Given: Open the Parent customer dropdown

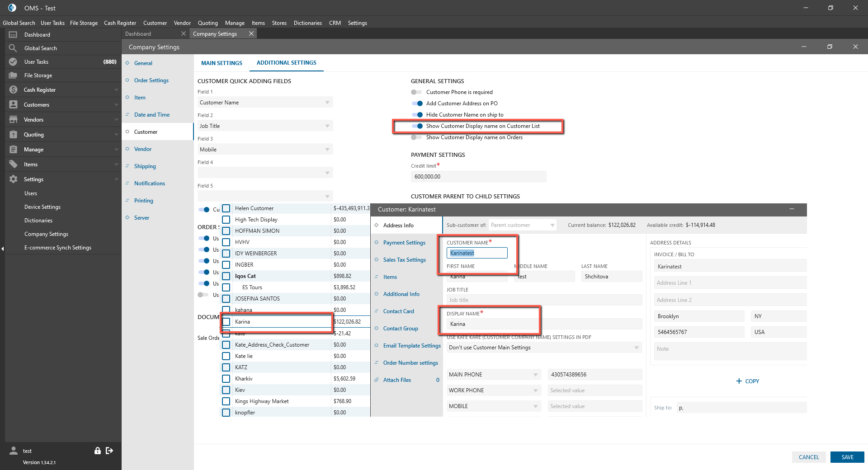Looking at the screenshot, I should coord(523,225).
